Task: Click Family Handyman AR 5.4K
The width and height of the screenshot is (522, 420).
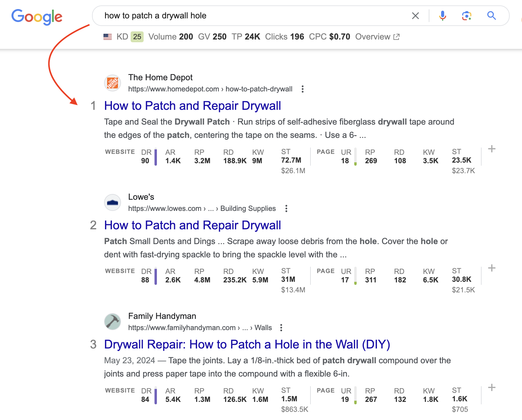Action: tap(173, 399)
